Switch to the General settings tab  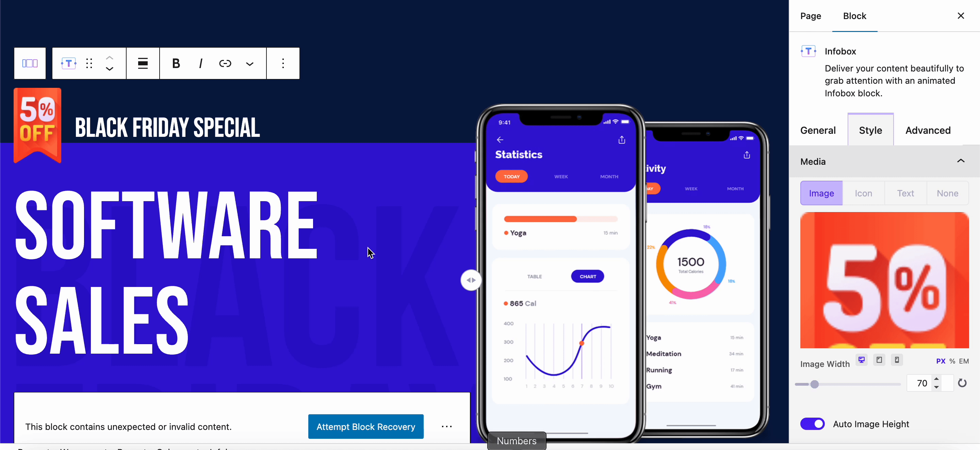[x=818, y=130]
